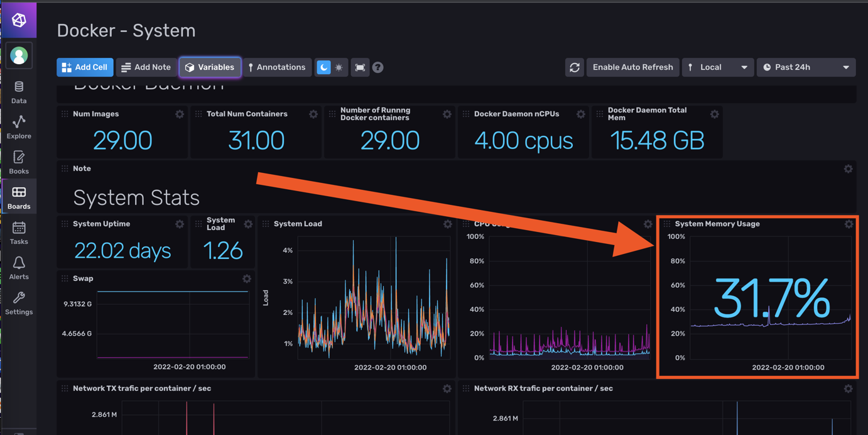Screen dimensions: 868x435
Task: Click the Add Cell button
Action: click(85, 67)
